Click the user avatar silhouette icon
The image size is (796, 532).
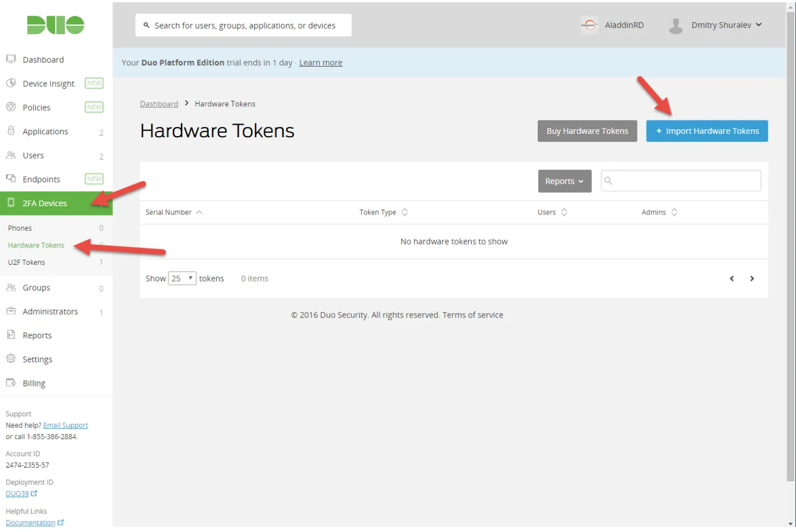pyautogui.click(x=676, y=25)
